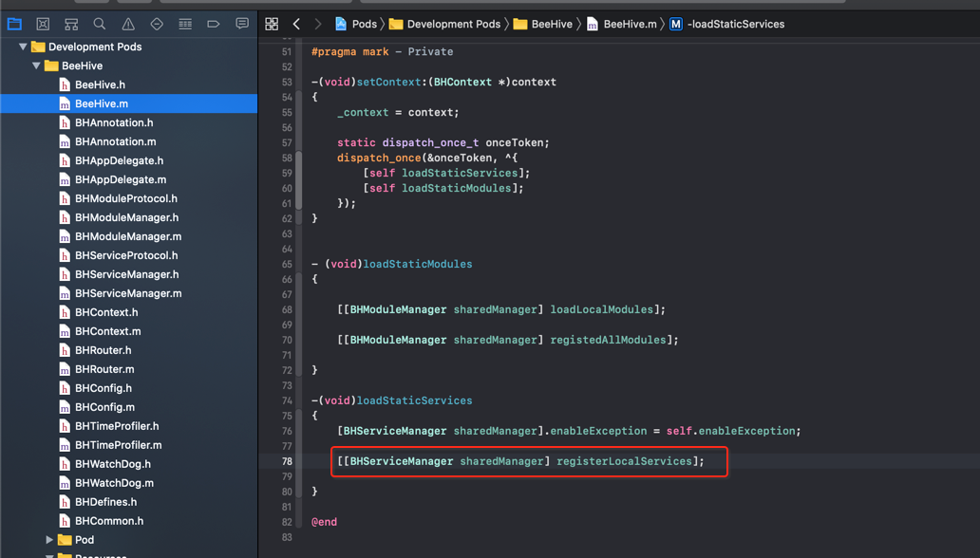Collapse the Development Pods group

click(23, 46)
